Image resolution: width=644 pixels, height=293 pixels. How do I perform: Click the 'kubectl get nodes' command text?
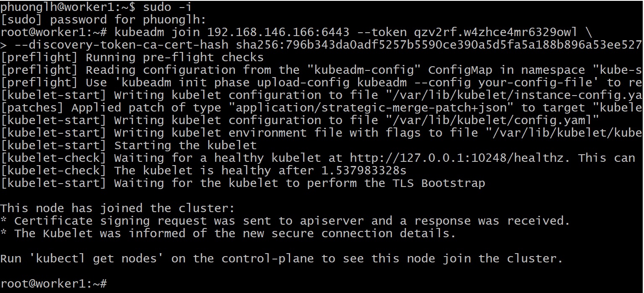coord(99,259)
